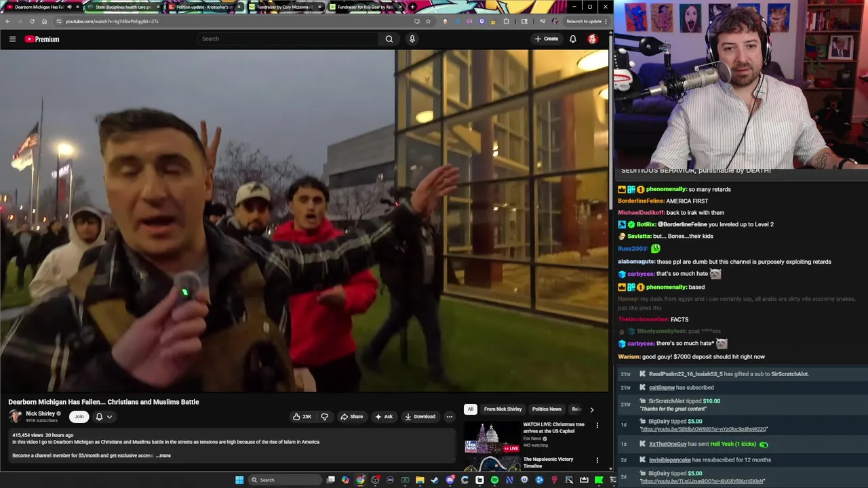The image size is (868, 488).
Task: Expand the description with ...more
Action: point(163,455)
